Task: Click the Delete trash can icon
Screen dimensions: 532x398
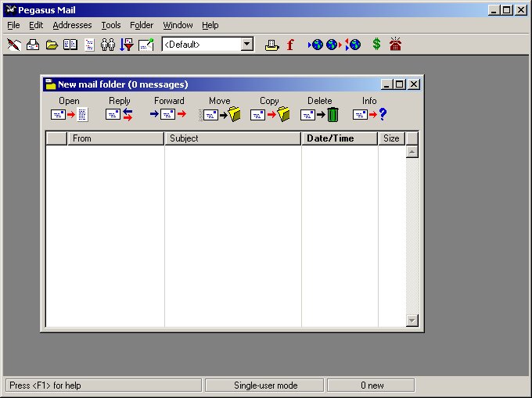Action: (319, 115)
